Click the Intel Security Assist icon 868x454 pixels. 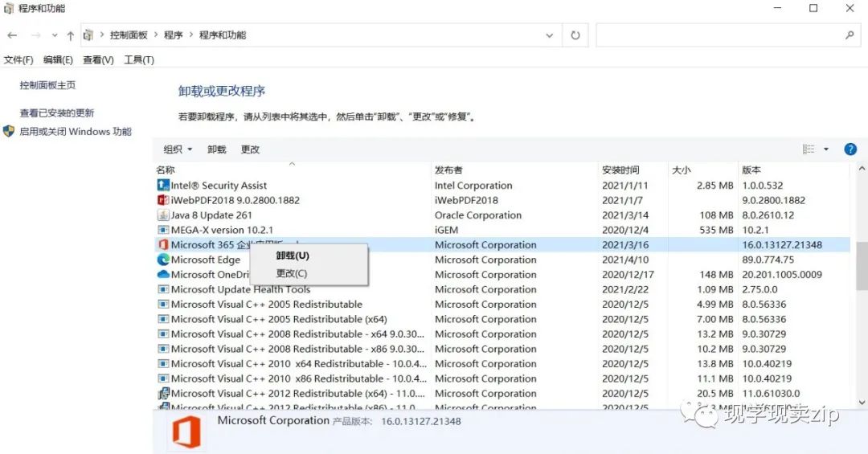[163, 185]
